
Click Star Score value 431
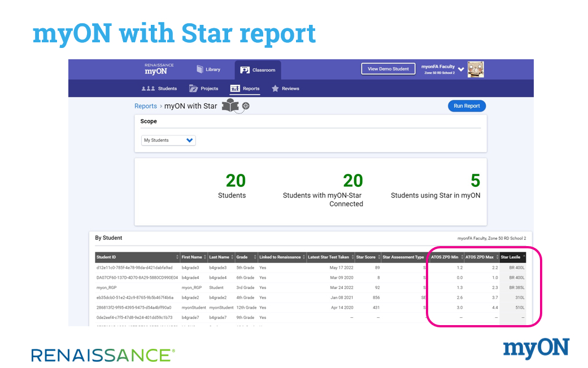coord(376,307)
